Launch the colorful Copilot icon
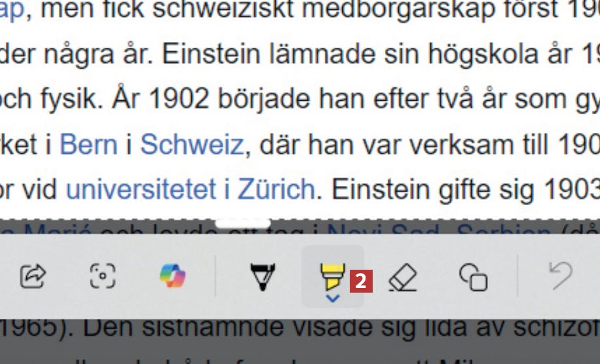 coord(172,276)
